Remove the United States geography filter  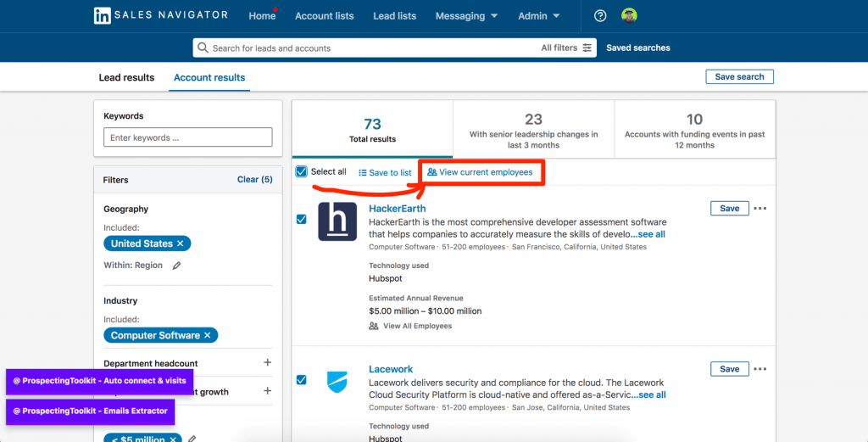click(180, 243)
